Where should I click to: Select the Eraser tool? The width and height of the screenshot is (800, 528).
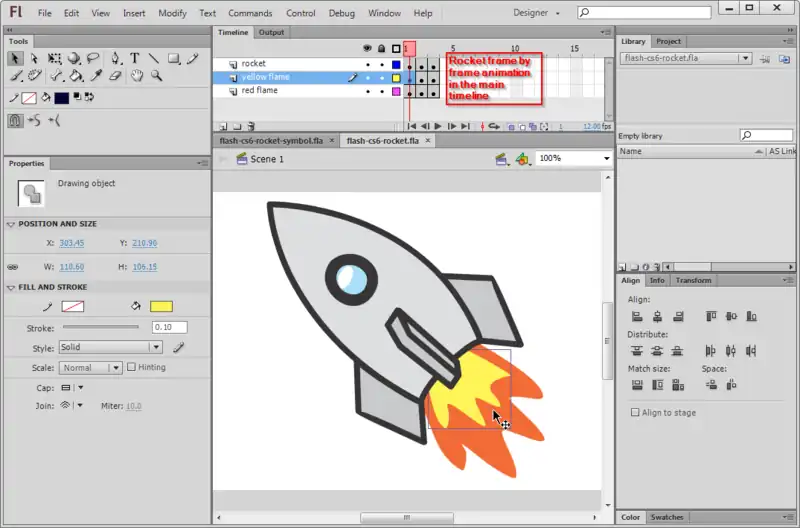click(x=115, y=75)
